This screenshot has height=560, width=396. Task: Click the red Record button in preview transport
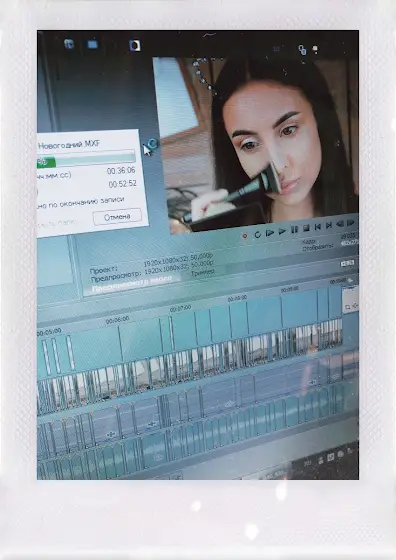[x=245, y=236]
